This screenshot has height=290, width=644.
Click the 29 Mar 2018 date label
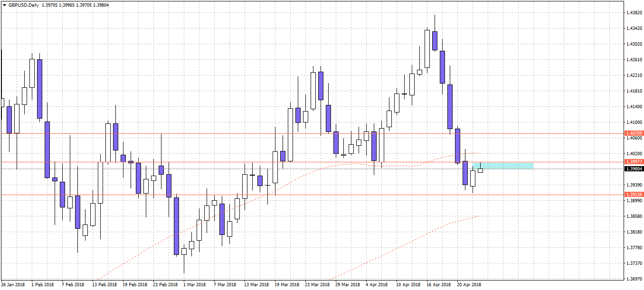[348, 284]
